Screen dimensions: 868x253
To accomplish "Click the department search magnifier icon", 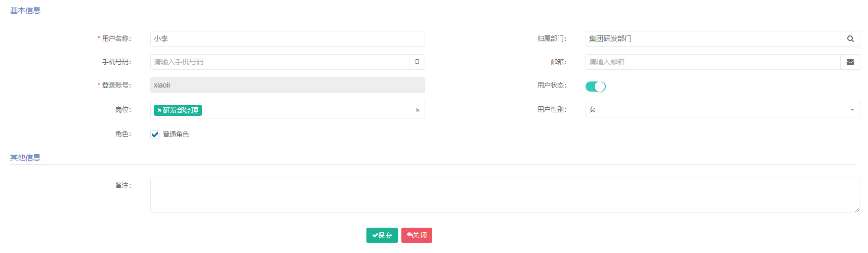I will point(850,39).
